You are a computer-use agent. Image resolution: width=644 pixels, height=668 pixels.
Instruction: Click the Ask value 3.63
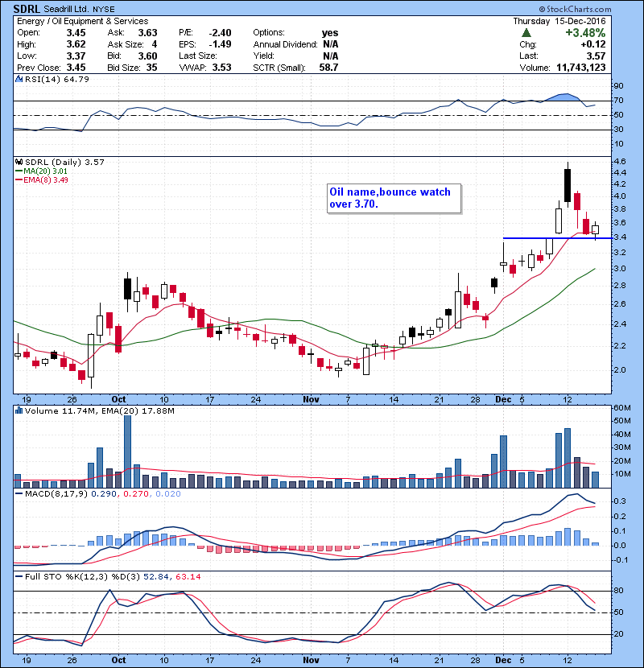click(x=147, y=33)
